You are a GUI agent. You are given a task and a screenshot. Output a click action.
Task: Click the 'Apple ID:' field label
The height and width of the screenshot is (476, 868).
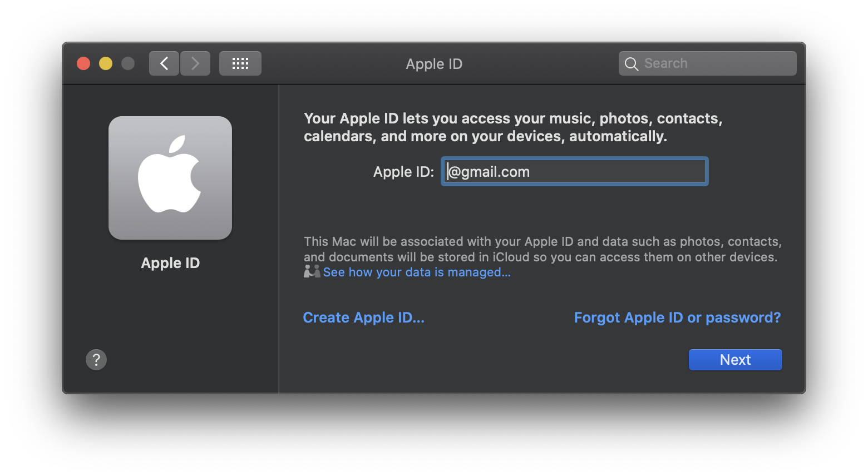tap(403, 172)
